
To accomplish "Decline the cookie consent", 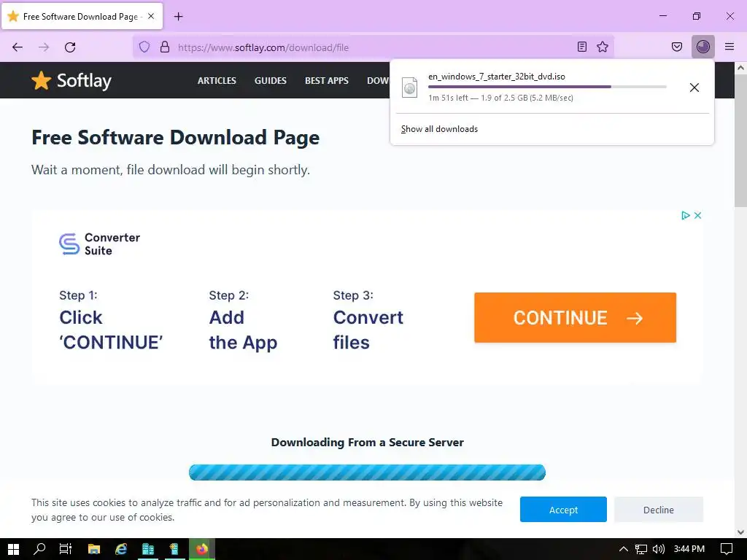I will 659,510.
